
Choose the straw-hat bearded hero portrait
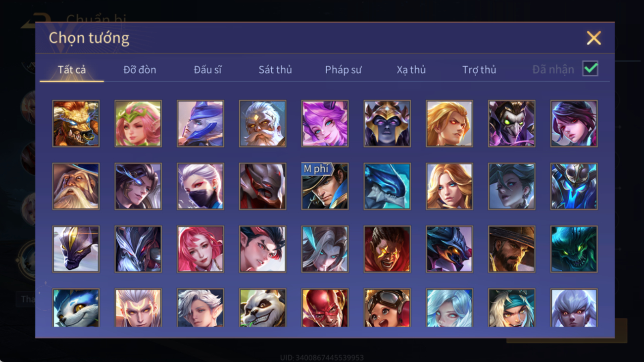pos(512,250)
